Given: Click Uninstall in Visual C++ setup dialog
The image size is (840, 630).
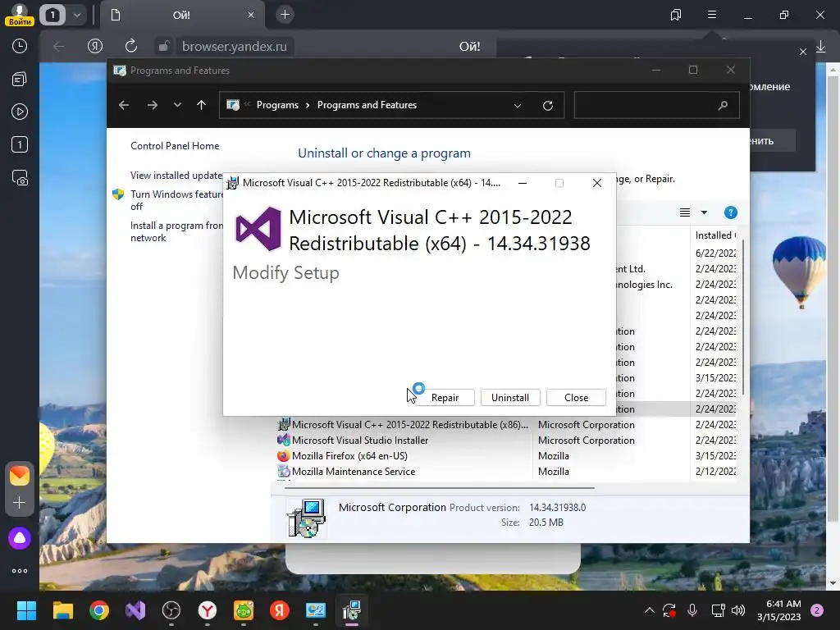Looking at the screenshot, I should tap(510, 398).
